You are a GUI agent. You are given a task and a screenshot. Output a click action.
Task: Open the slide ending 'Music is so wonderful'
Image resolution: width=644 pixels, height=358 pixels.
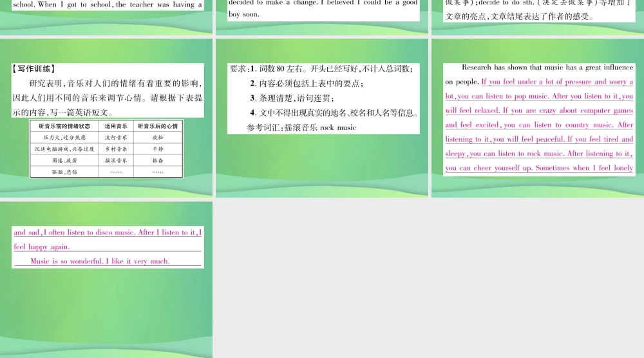click(106, 279)
